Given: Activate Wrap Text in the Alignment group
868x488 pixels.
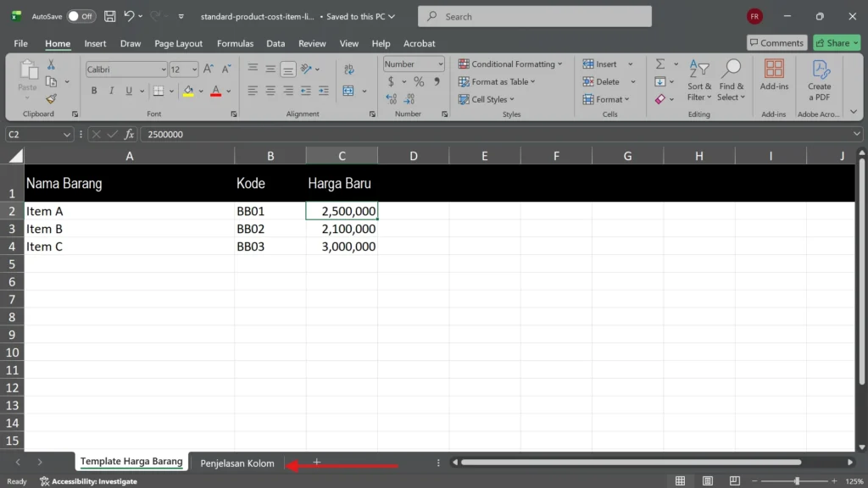Looking at the screenshot, I should (348, 69).
